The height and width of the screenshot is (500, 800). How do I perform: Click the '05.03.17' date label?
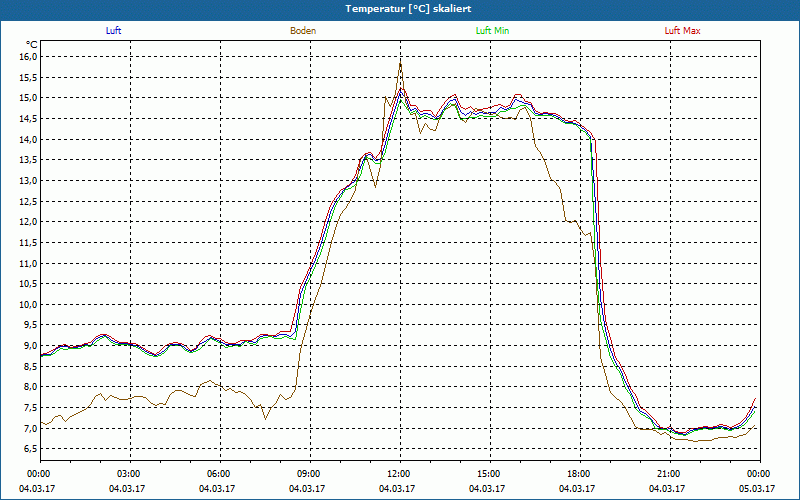(x=757, y=489)
